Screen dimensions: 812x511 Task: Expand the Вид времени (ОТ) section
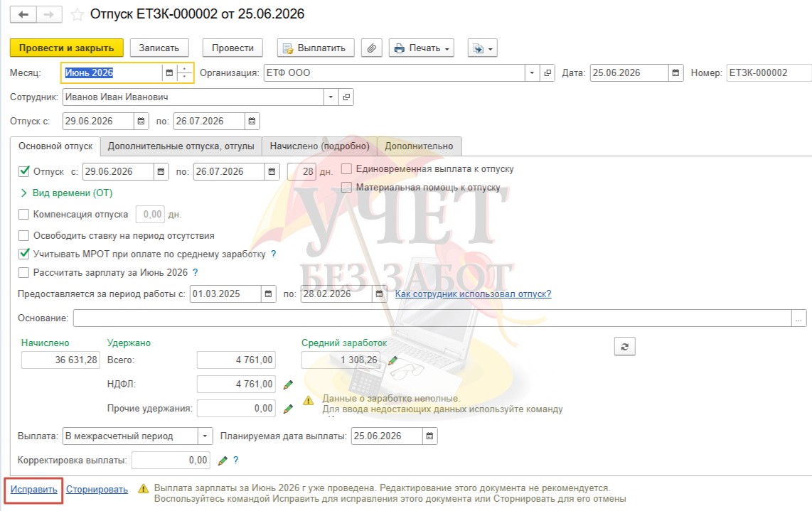click(x=66, y=193)
